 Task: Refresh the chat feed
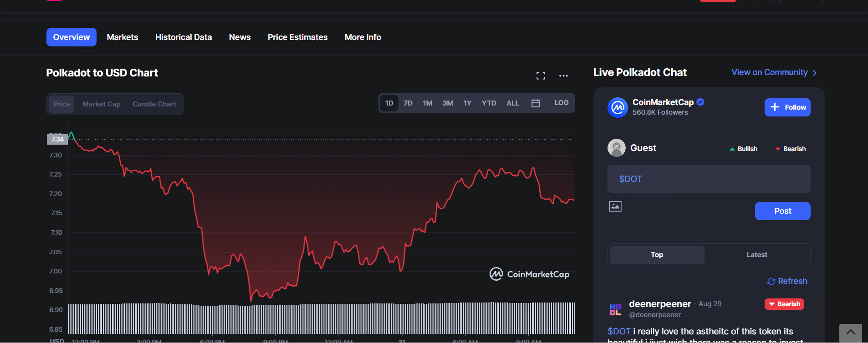tap(787, 281)
